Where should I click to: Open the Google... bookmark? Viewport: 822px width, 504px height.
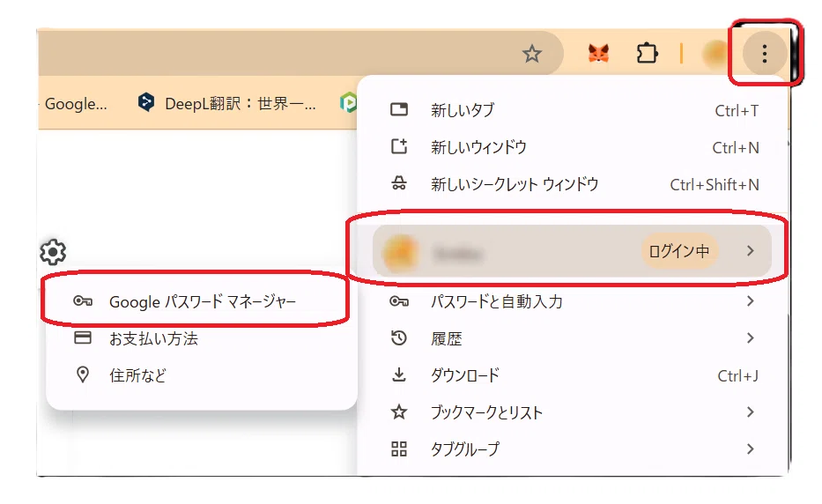(x=76, y=104)
